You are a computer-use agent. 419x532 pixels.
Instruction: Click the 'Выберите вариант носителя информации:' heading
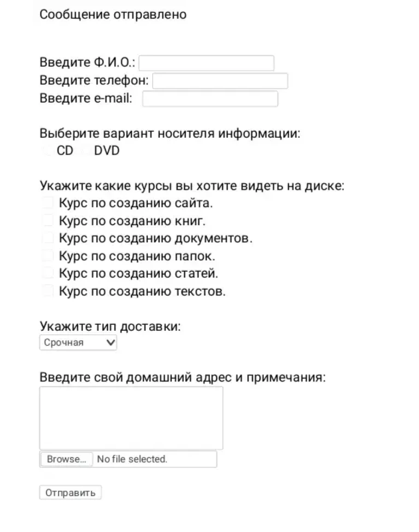point(170,134)
